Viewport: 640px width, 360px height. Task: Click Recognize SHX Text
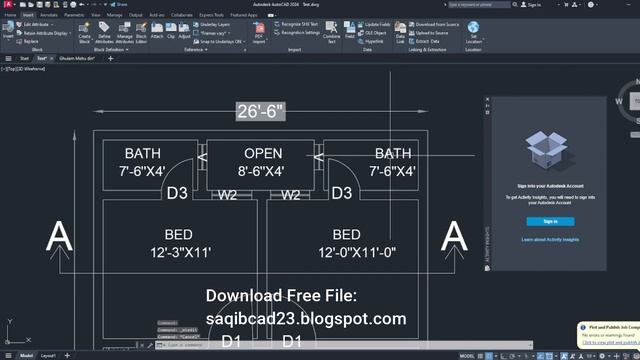coord(296,24)
